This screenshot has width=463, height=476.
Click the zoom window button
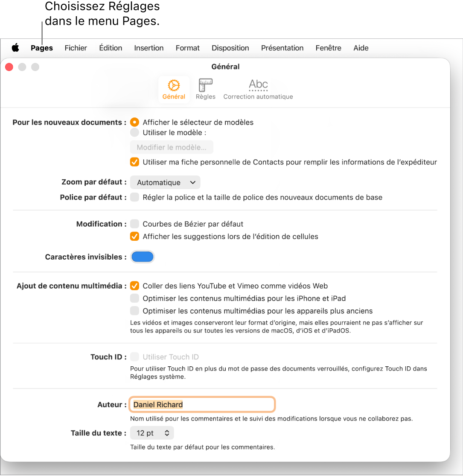35,67
